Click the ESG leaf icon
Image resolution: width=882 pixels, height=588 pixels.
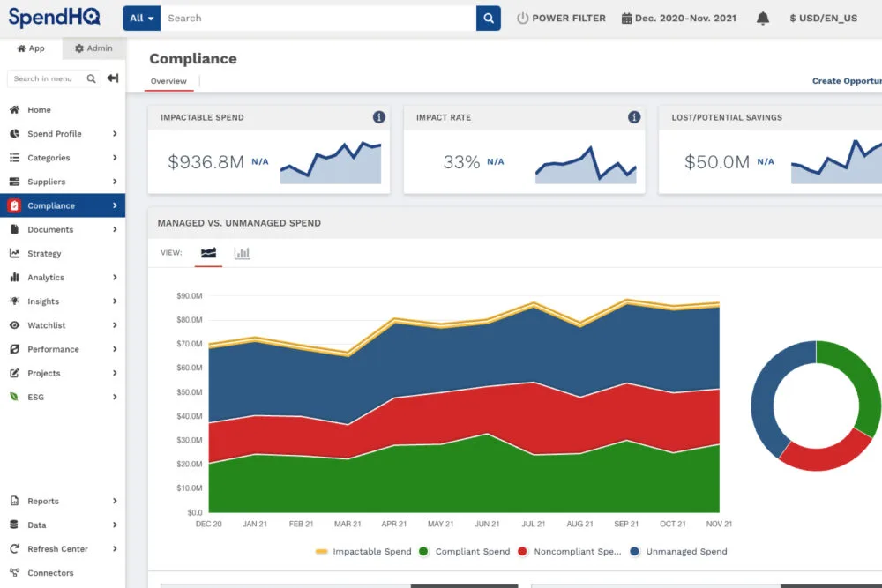tap(15, 397)
